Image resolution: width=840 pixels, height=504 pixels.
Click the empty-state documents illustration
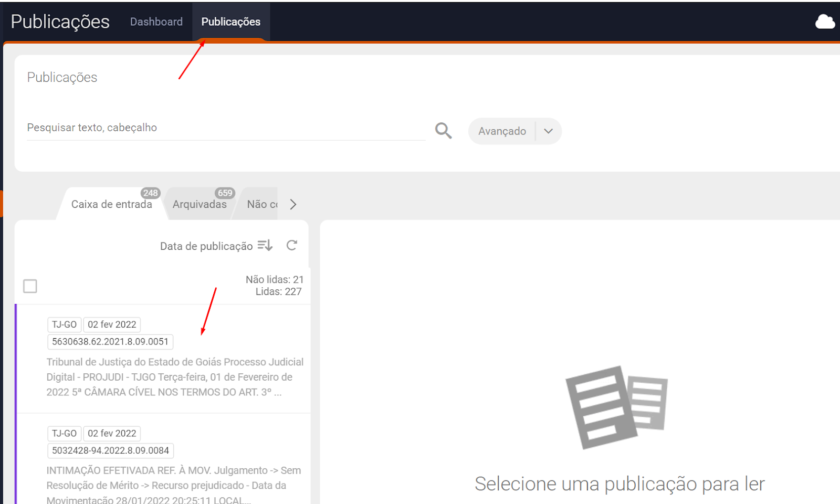[x=616, y=407]
